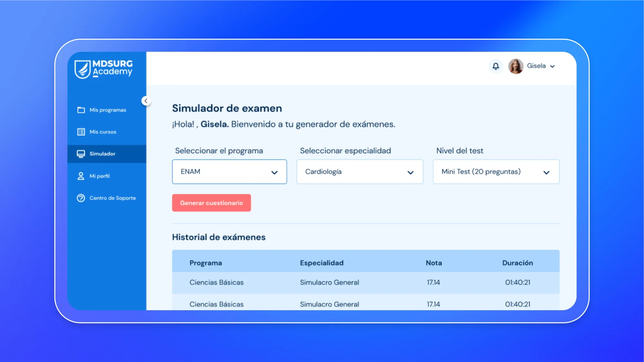Navigate to Mis cursos
The height and width of the screenshot is (362, 644).
[x=103, y=132]
